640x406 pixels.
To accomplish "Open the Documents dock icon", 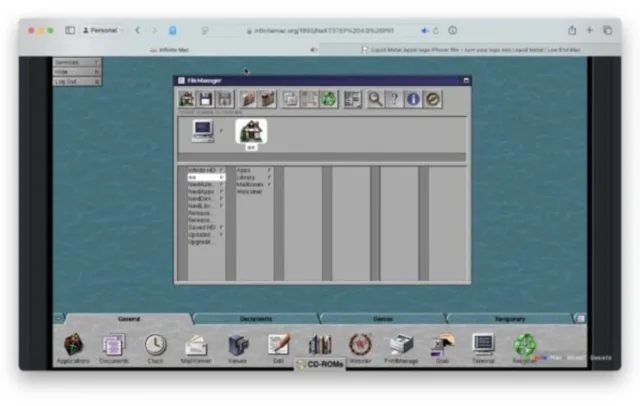I will click(114, 344).
